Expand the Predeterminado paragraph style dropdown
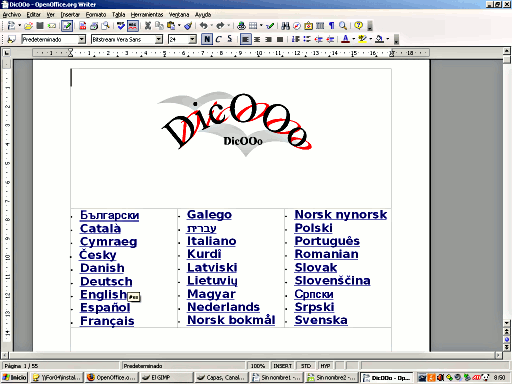This screenshot has height=384, width=512. [82, 39]
